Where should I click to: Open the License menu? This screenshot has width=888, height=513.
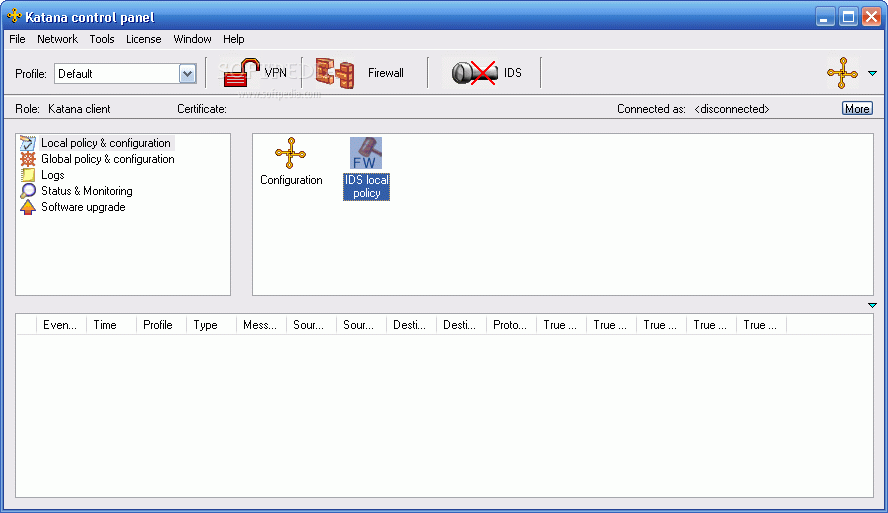pyautogui.click(x=143, y=39)
